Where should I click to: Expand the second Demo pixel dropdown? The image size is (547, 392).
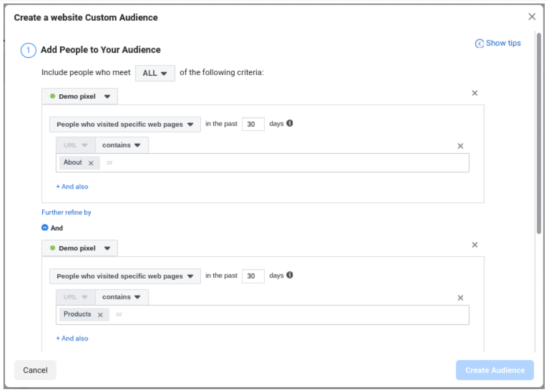click(80, 248)
